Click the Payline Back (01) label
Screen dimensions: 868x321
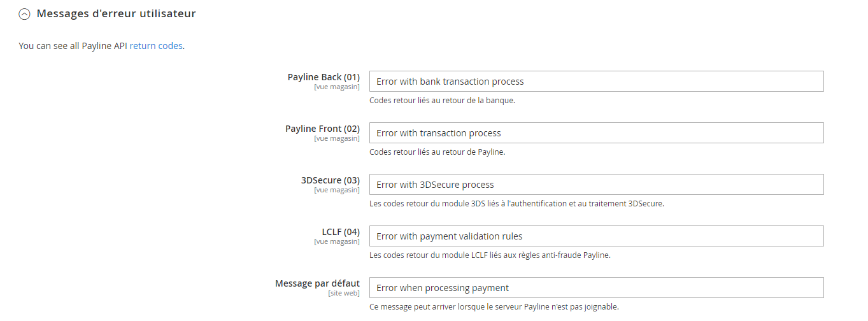(x=324, y=77)
